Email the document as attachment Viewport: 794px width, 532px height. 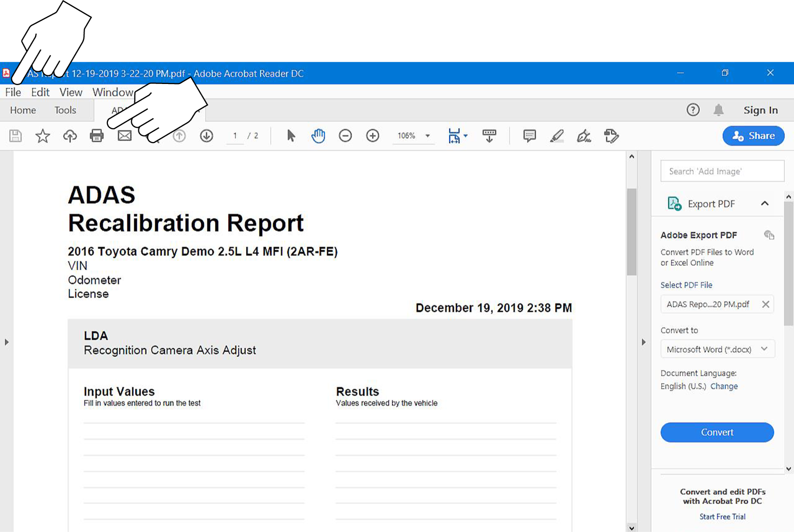(x=125, y=135)
